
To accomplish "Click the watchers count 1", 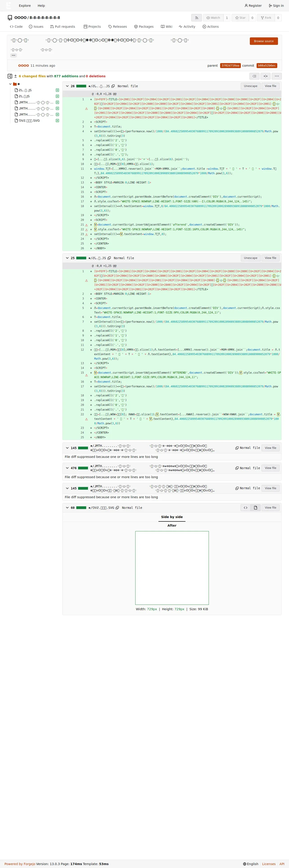I will [227, 18].
